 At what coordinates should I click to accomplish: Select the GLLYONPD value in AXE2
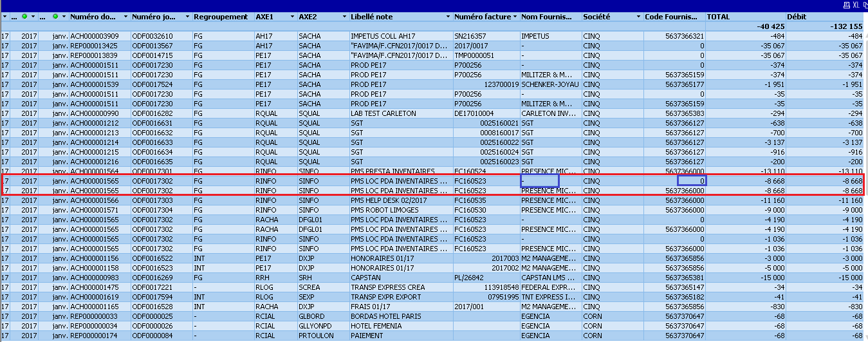click(x=317, y=326)
